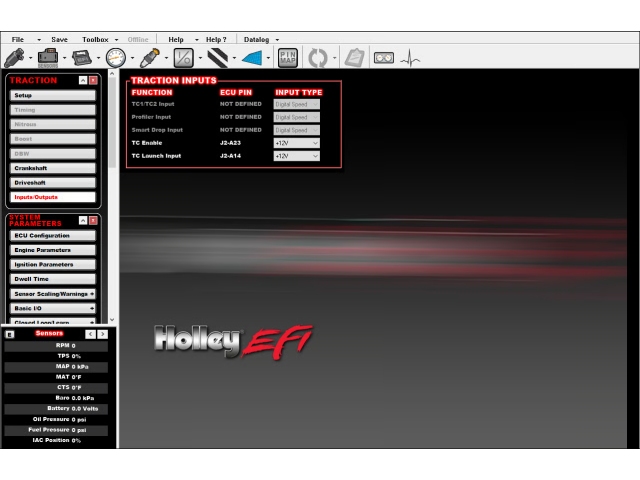
Task: Open the clipboard notes toolbar icon
Action: tap(354, 58)
